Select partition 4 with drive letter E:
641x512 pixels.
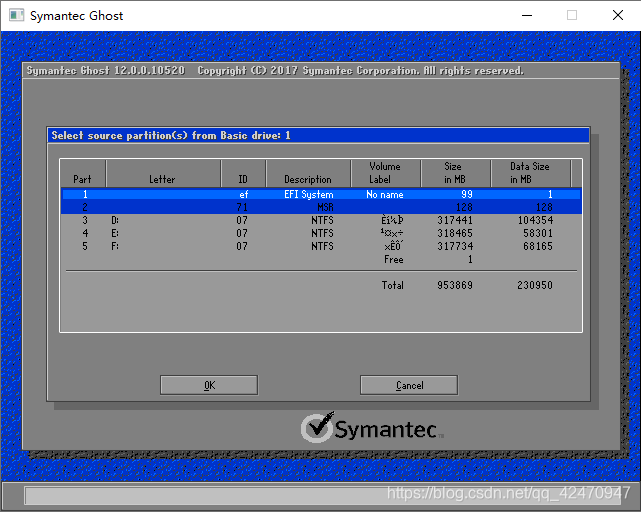coord(321,234)
